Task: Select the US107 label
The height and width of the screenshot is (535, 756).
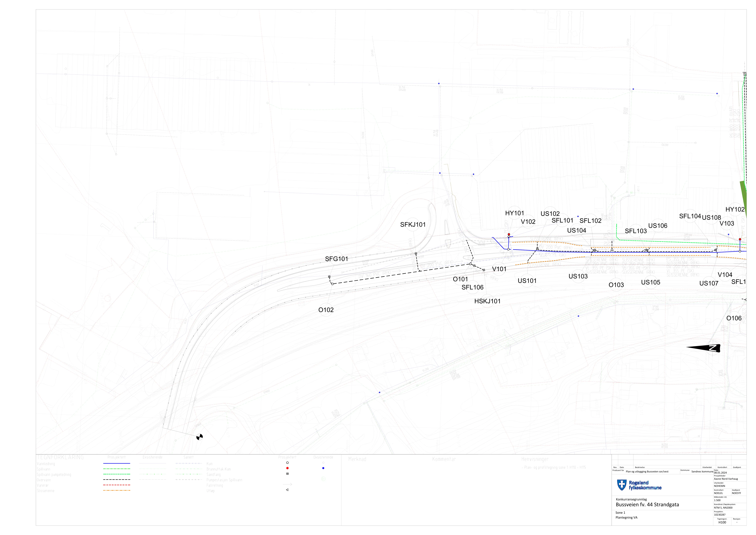Action: click(709, 283)
